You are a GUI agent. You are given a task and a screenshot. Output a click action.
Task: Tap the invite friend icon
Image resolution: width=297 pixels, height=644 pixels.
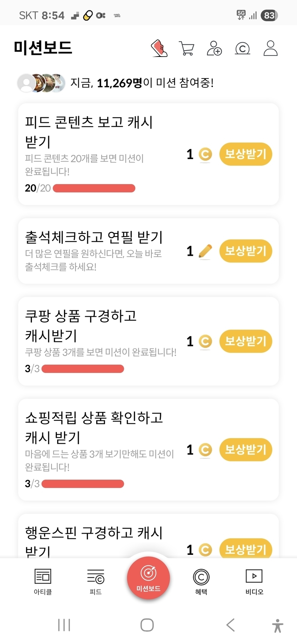[x=214, y=48]
